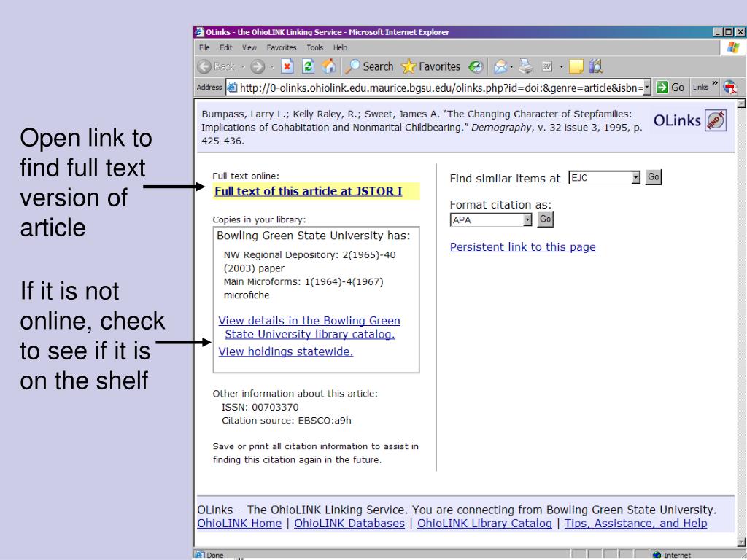
Task: Click the OhioLINK Databases footer link
Action: [349, 523]
